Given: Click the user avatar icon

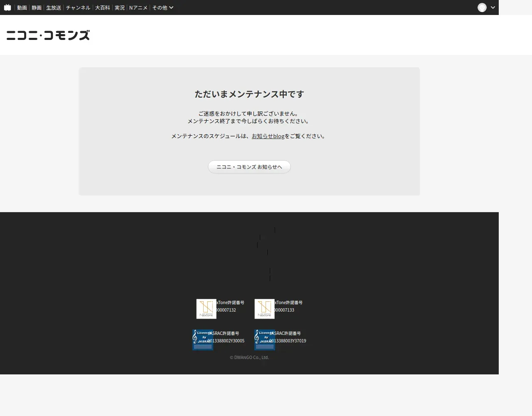Looking at the screenshot, I should tap(482, 7).
